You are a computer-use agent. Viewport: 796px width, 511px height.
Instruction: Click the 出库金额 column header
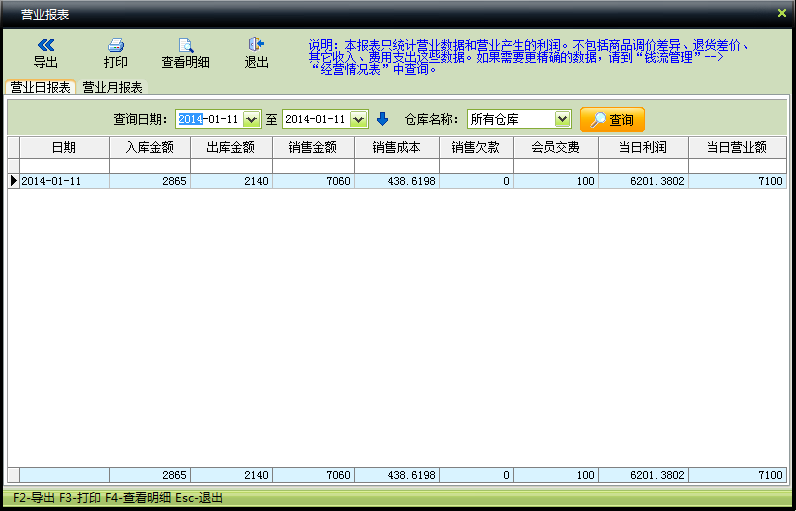click(231, 148)
